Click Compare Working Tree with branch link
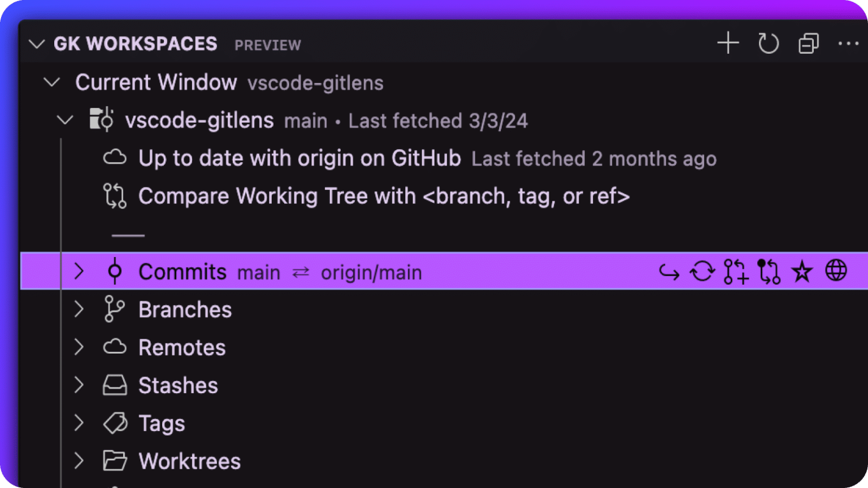 click(x=384, y=196)
